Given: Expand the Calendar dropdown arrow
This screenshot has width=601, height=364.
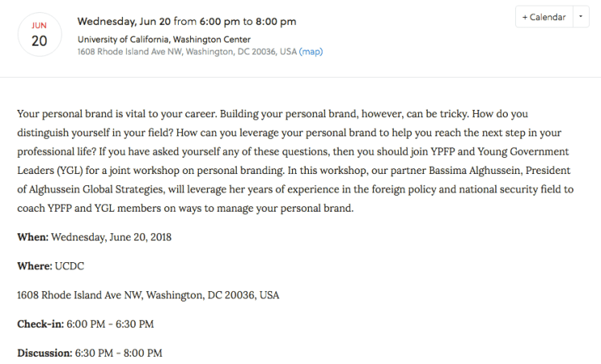Looking at the screenshot, I should click(x=581, y=17).
